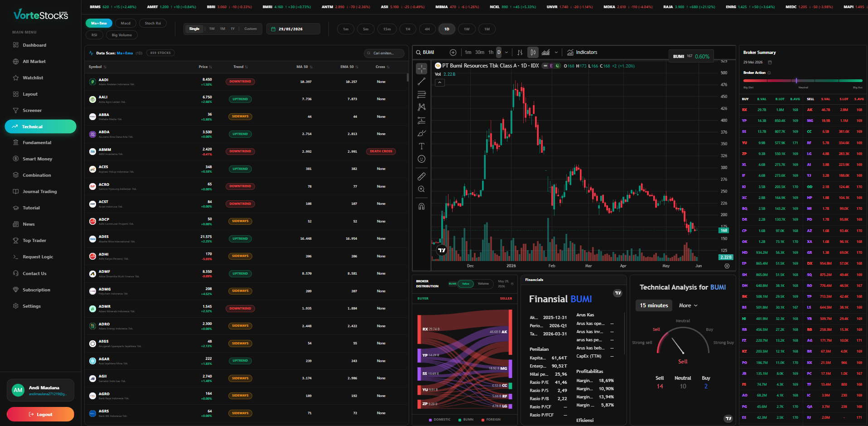Viewport: 868px width, 426px height.
Task: Click the Broker Action gradient slider bar
Action: [803, 81]
